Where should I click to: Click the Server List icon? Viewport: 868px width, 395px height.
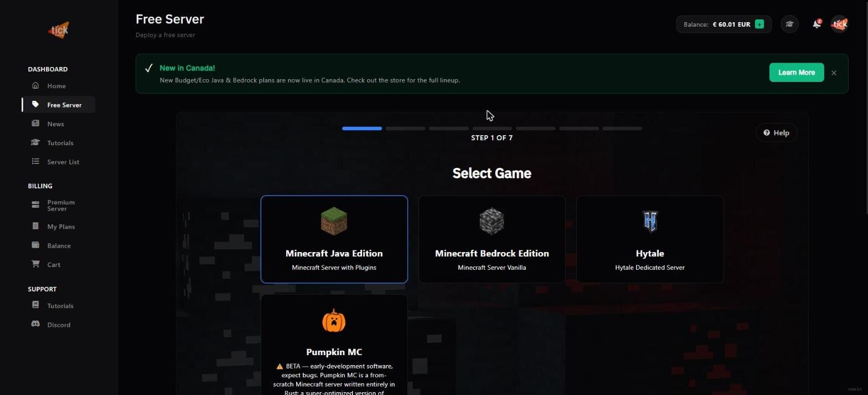[x=35, y=161]
